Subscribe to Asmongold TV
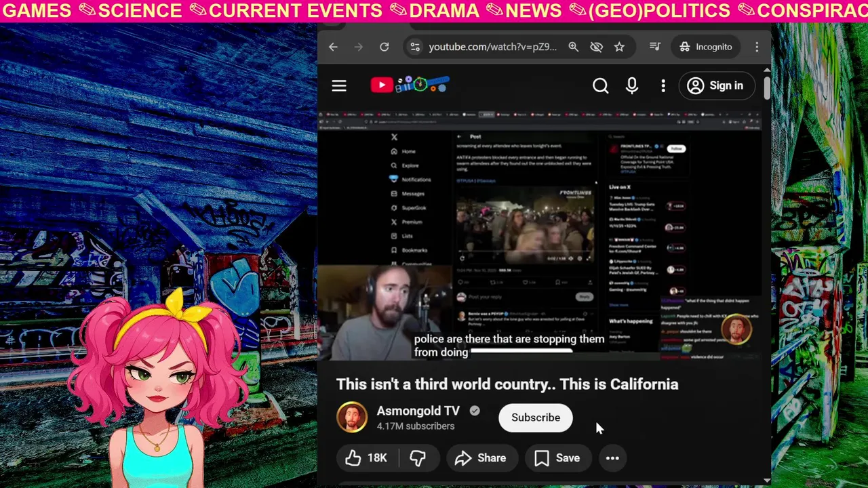The image size is (868, 488). [x=536, y=418]
